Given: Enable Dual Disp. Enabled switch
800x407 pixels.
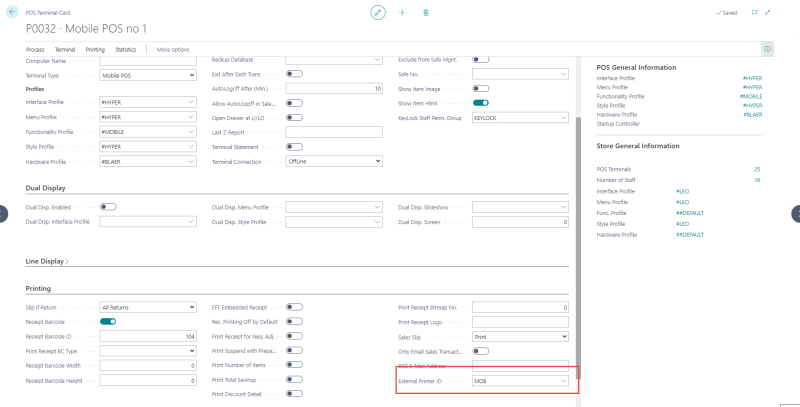Looking at the screenshot, I should point(108,207).
